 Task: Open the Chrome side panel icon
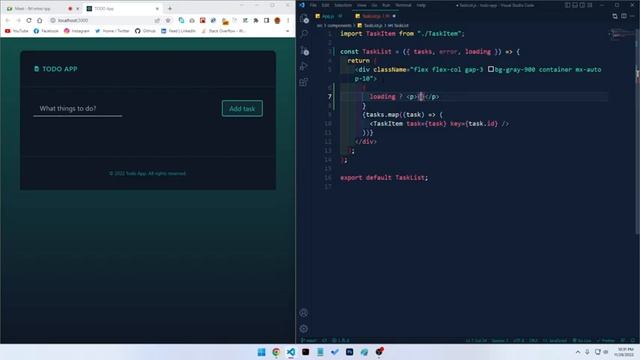click(x=267, y=20)
